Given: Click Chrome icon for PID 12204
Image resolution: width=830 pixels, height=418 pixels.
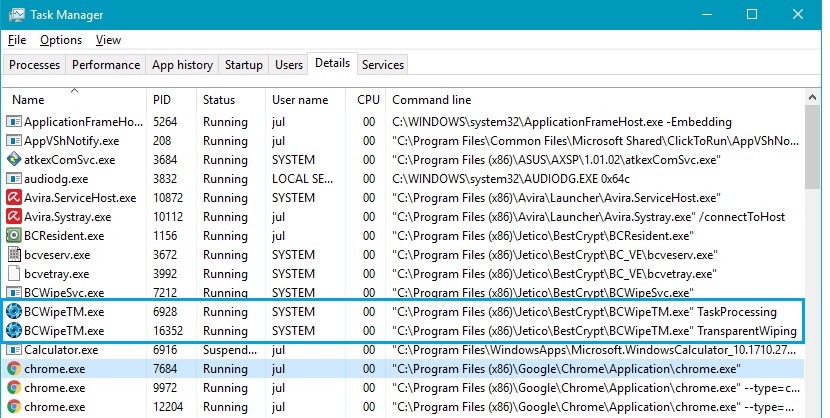Looking at the screenshot, I should pyautogui.click(x=14, y=407).
